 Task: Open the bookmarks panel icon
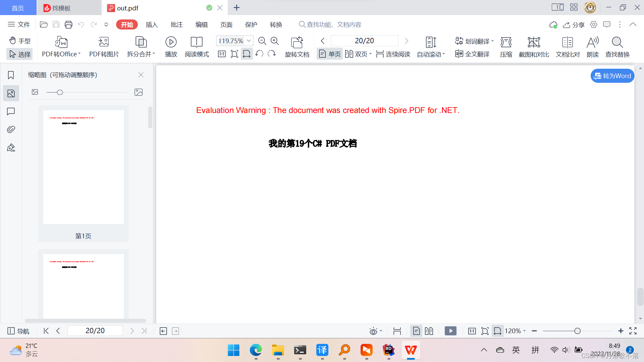11,75
